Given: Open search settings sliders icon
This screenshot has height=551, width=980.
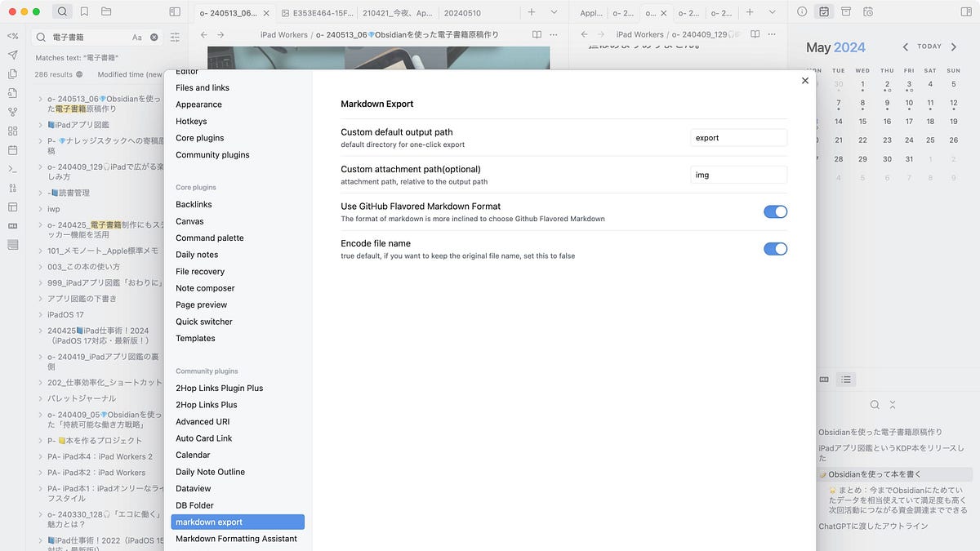Looking at the screenshot, I should [175, 37].
